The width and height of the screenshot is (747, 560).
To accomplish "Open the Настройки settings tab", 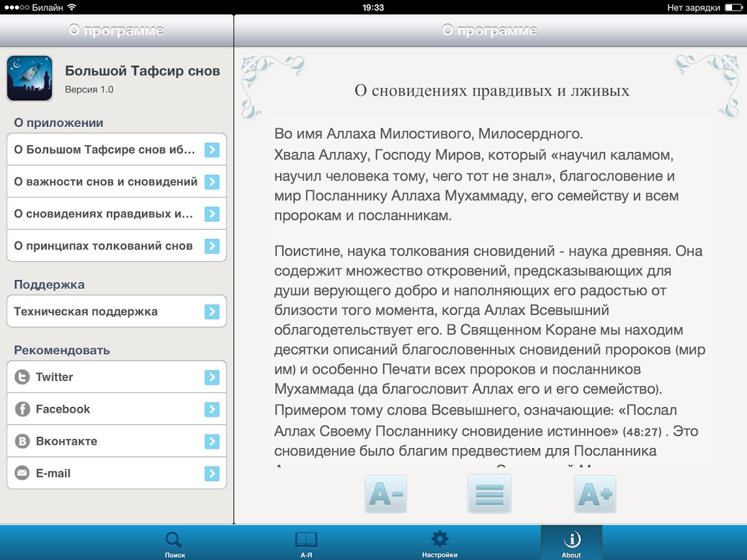I will [x=439, y=544].
